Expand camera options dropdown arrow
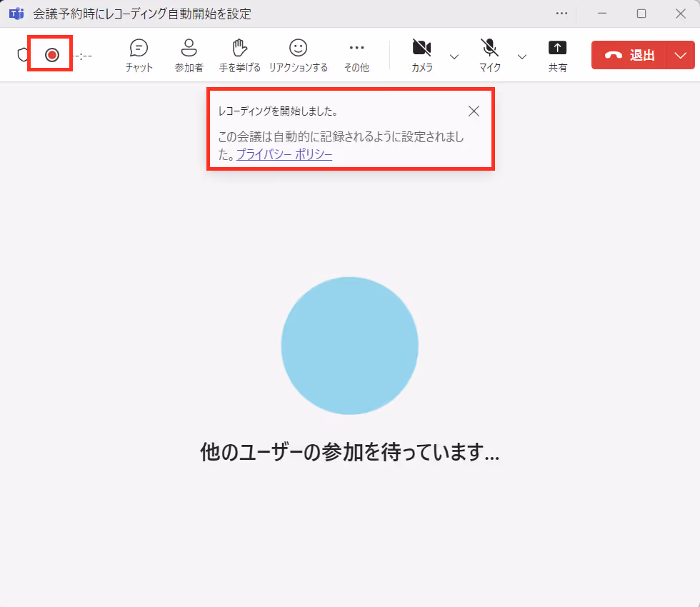The width and height of the screenshot is (700, 607). [x=454, y=56]
